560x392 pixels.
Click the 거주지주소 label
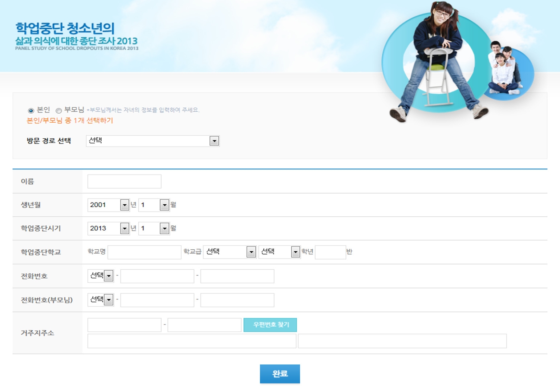pyautogui.click(x=37, y=333)
